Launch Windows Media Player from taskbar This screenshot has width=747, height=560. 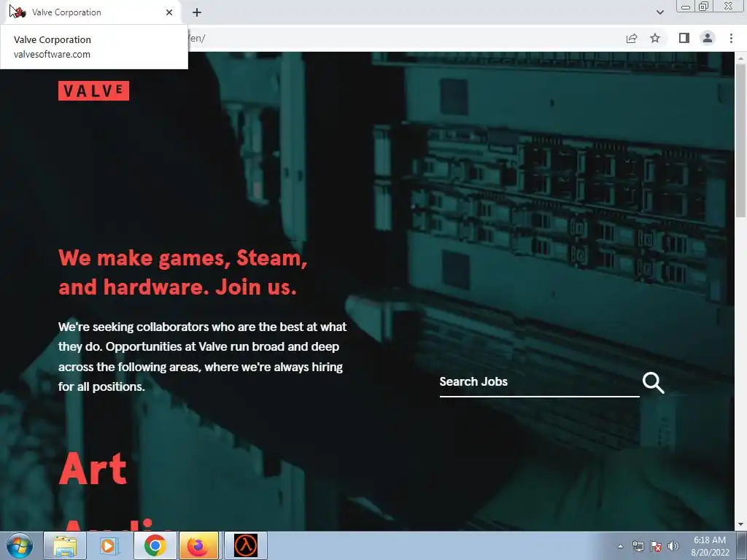tap(109, 545)
